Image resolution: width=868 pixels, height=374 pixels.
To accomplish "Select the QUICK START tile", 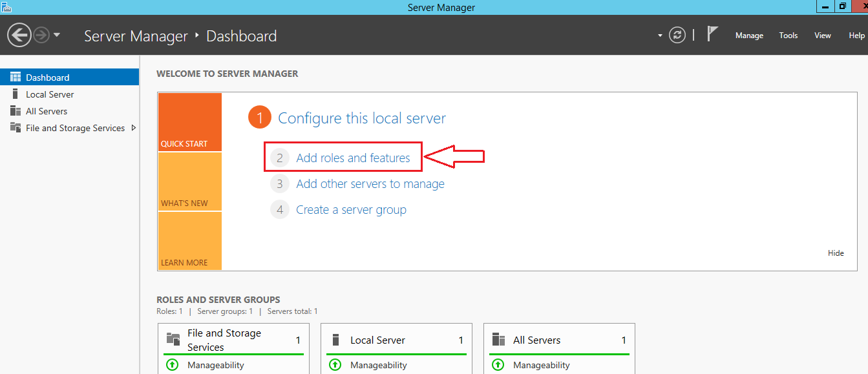I will pyautogui.click(x=189, y=122).
